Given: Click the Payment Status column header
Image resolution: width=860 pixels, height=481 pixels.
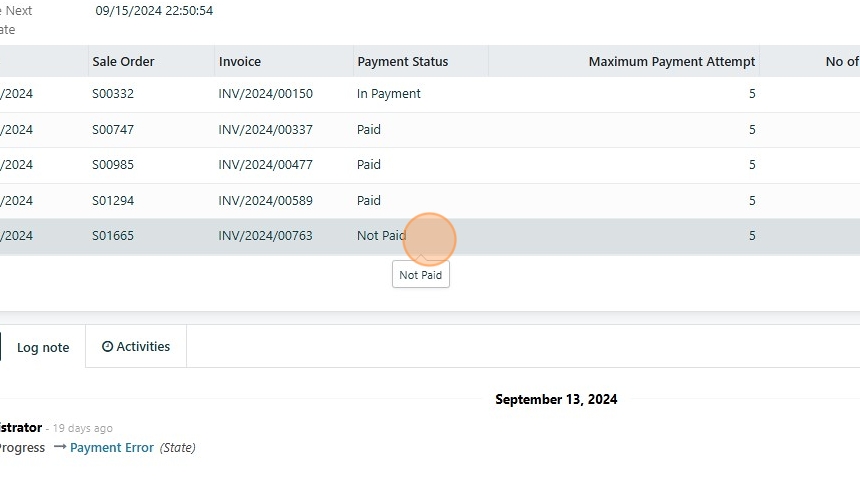Looking at the screenshot, I should click(403, 62).
